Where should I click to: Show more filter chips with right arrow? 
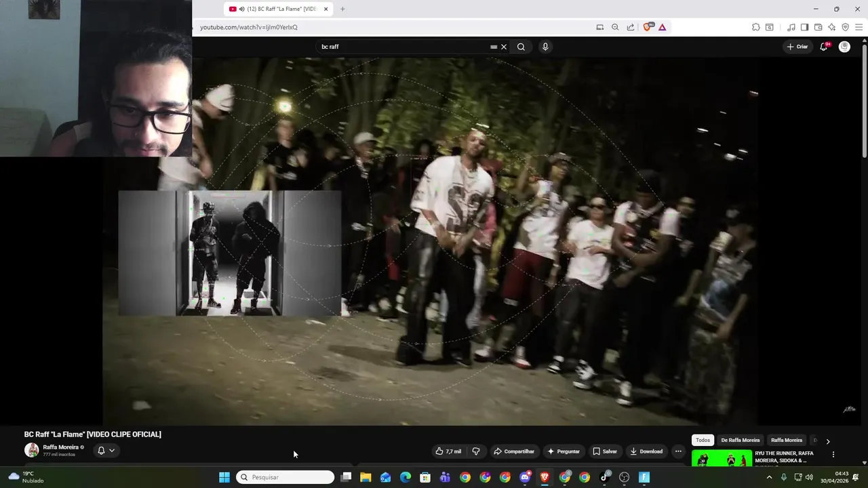(x=827, y=441)
